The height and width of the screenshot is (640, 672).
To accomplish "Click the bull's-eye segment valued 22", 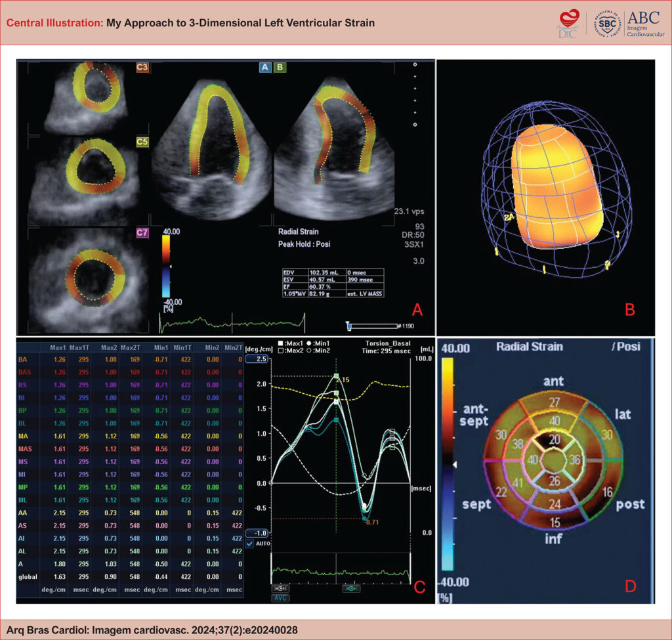I will (501, 492).
